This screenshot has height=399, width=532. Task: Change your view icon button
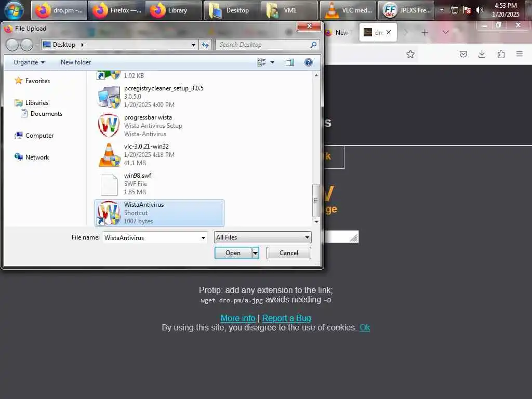tap(261, 62)
